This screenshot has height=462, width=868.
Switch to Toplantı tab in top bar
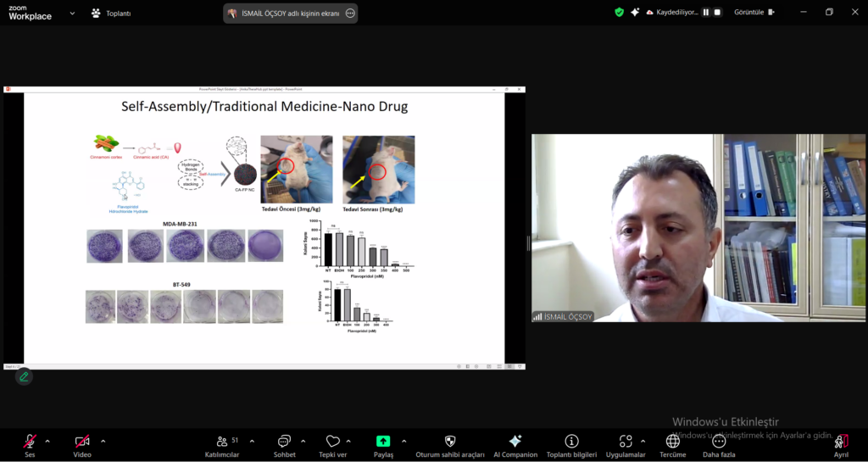pos(110,14)
